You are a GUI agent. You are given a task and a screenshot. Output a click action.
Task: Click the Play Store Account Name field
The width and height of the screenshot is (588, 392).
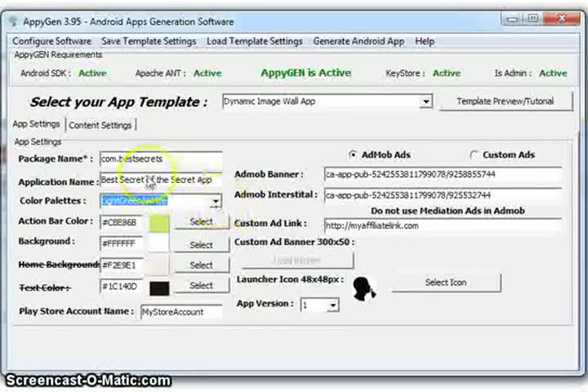click(181, 312)
